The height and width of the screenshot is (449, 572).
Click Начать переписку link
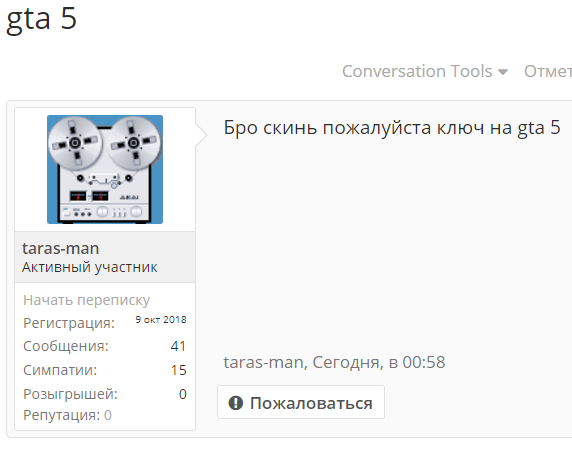tap(86, 300)
